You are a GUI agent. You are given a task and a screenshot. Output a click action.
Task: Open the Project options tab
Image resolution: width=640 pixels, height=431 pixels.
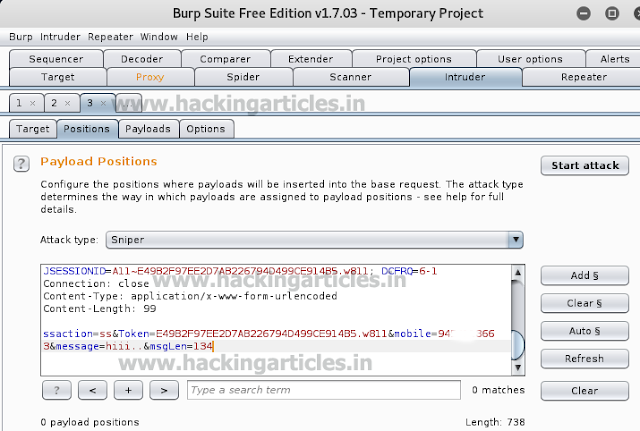click(x=414, y=59)
